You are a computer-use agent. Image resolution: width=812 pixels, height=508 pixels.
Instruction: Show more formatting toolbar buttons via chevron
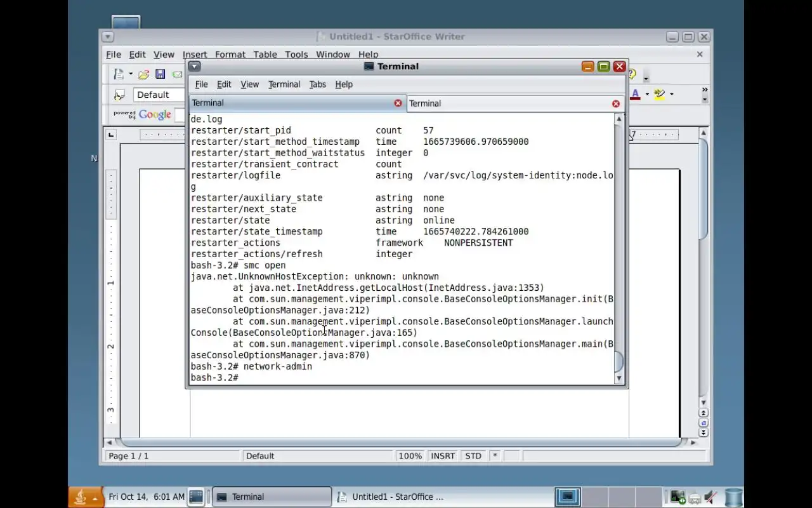point(704,90)
